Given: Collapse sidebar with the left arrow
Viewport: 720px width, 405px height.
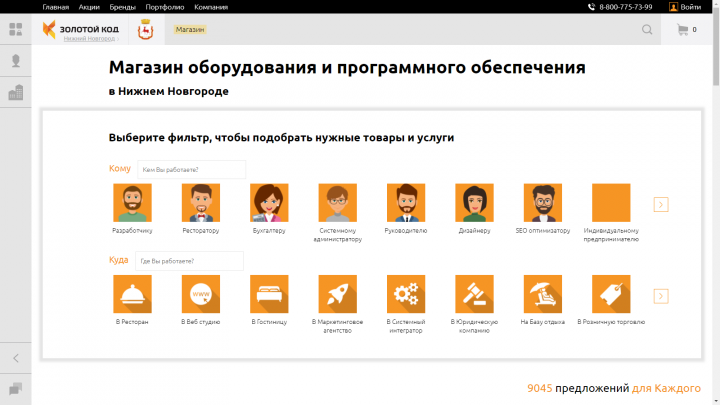Looking at the screenshot, I should tap(16, 358).
